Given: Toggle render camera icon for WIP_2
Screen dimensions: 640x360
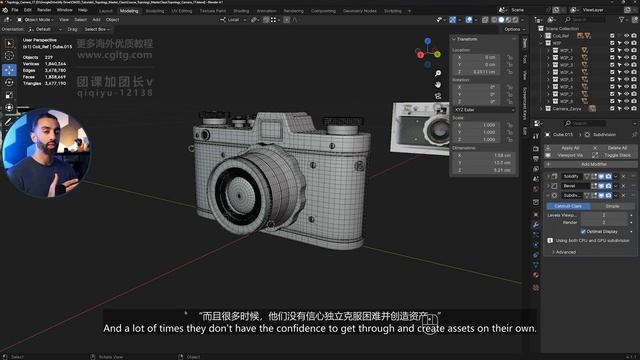Looking at the screenshot, I should 634,58.
